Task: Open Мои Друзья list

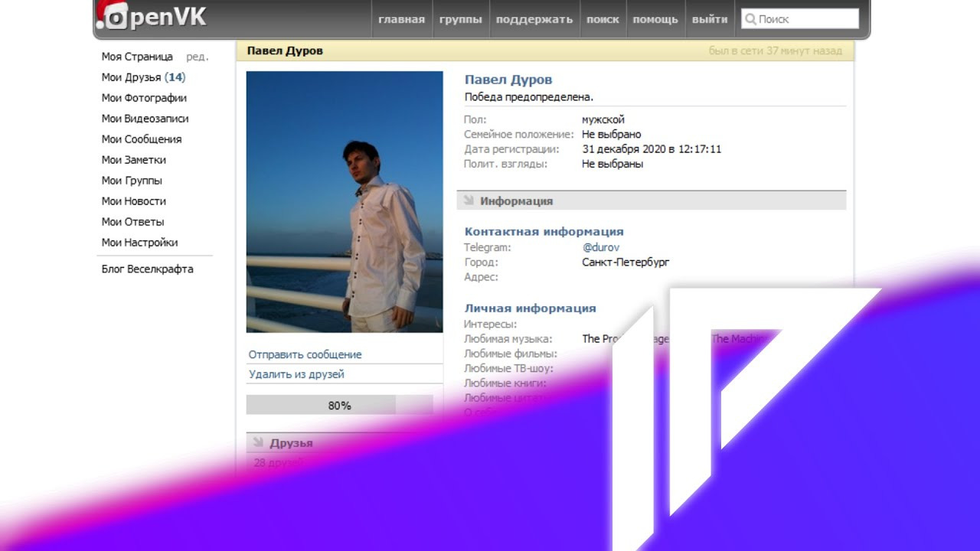Action: [144, 77]
